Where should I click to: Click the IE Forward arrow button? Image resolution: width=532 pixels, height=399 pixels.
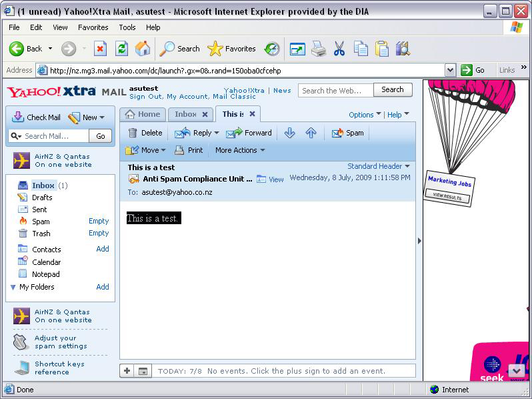69,49
